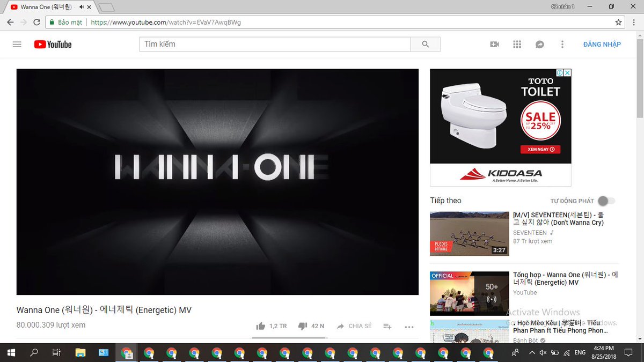The height and width of the screenshot is (362, 644).
Task: Like the video with thumbs up icon
Action: tap(260, 326)
